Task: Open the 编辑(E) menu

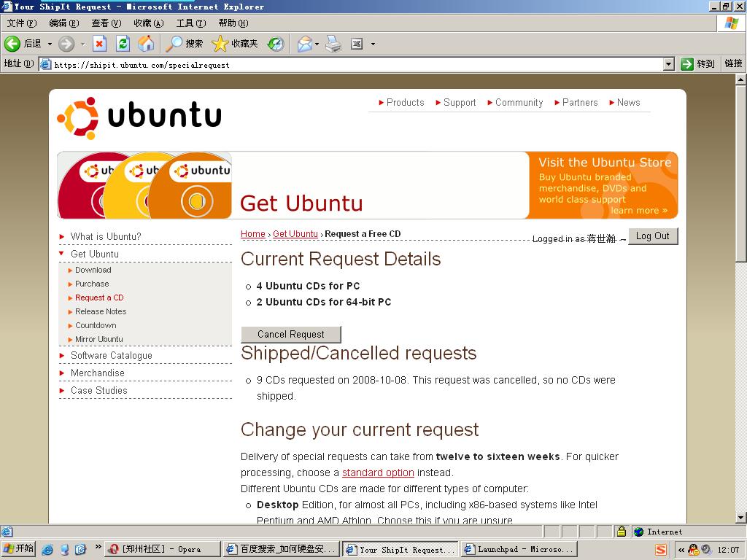Action: pyautogui.click(x=64, y=23)
